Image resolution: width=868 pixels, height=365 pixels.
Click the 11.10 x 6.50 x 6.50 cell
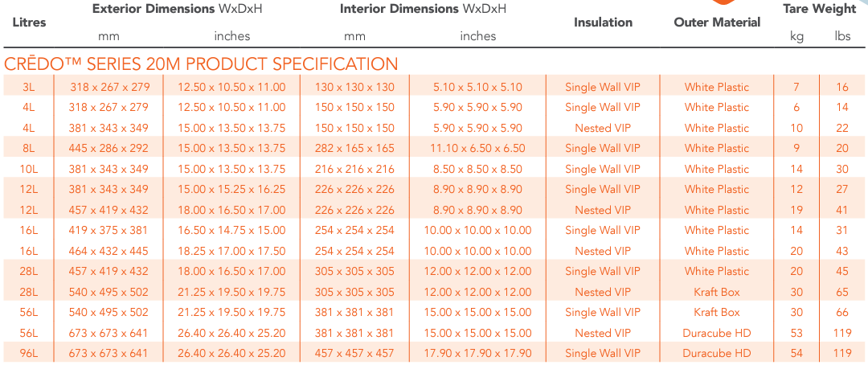coord(477,148)
